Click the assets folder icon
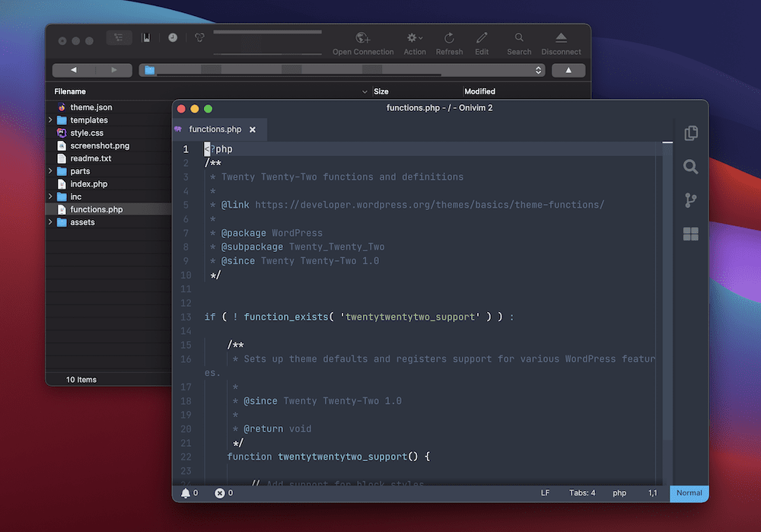Image resolution: width=761 pixels, height=532 pixels. point(62,222)
